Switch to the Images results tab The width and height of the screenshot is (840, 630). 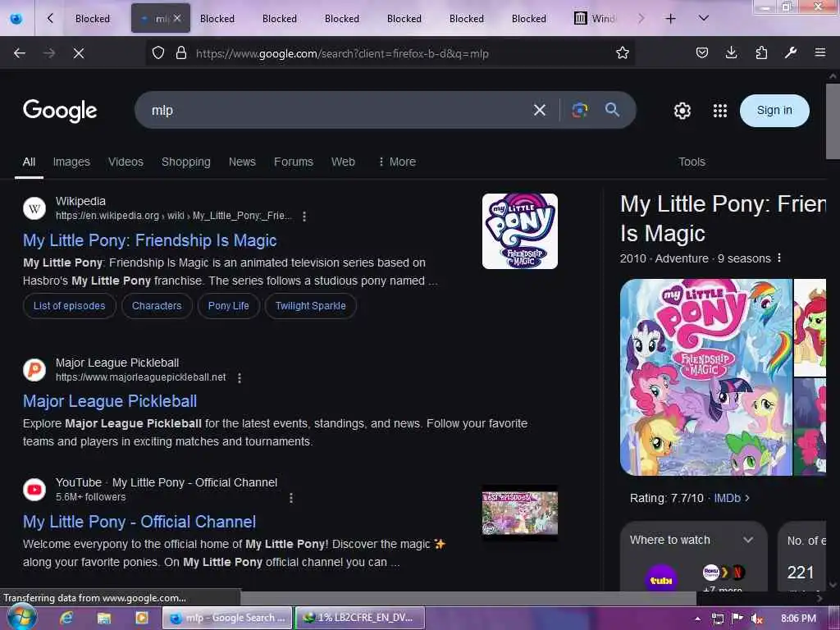[x=71, y=162]
